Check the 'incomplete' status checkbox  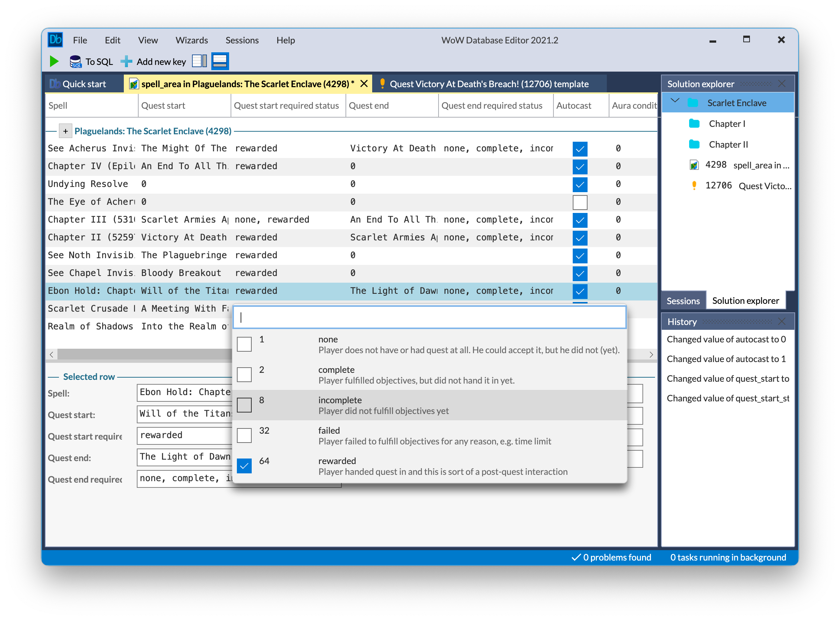[244, 405]
